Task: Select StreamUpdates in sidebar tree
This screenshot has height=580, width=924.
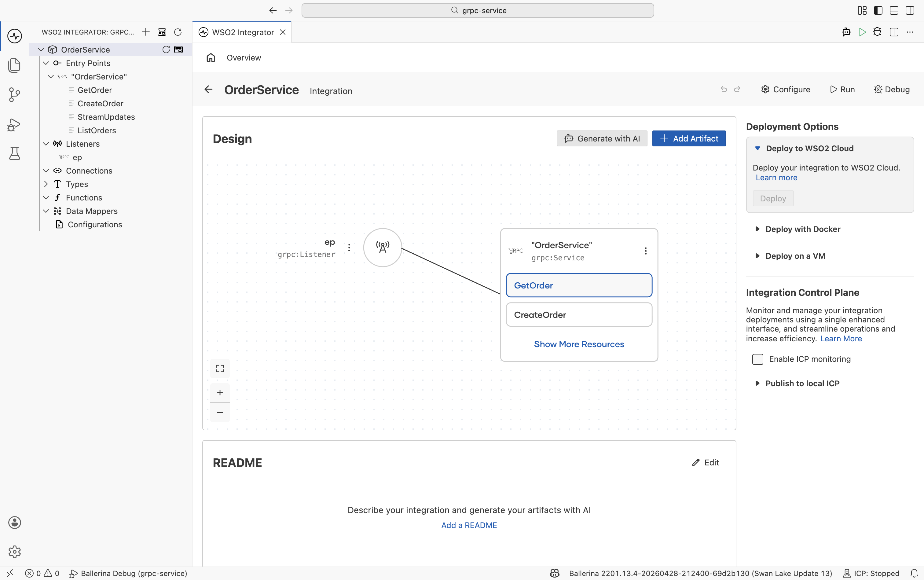Action: (x=106, y=117)
